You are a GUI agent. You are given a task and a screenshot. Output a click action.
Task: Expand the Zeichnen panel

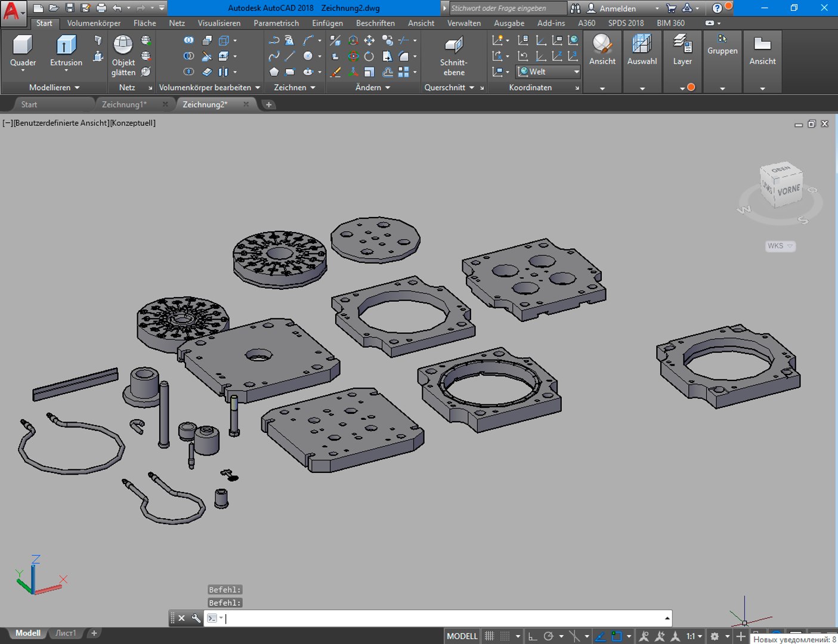(x=295, y=88)
